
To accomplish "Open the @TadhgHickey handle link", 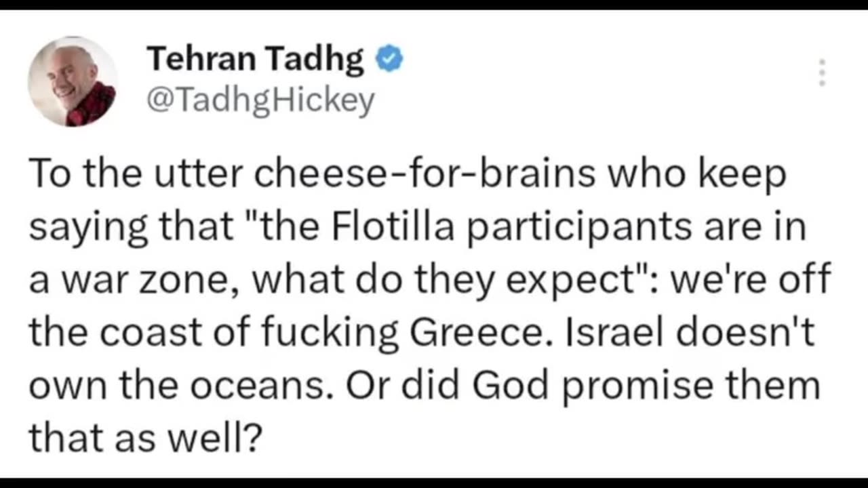I will point(261,102).
